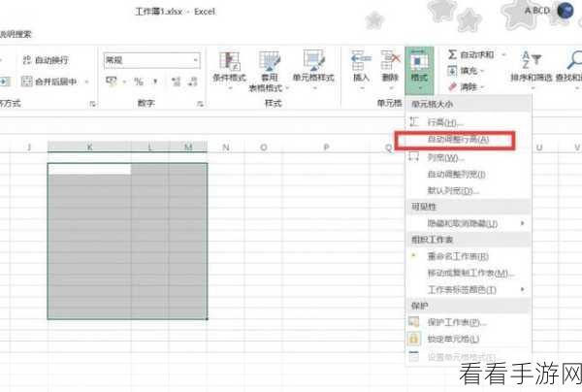Choose 列宽(W)... menu item
The width and height of the screenshot is (582, 392).
point(445,158)
